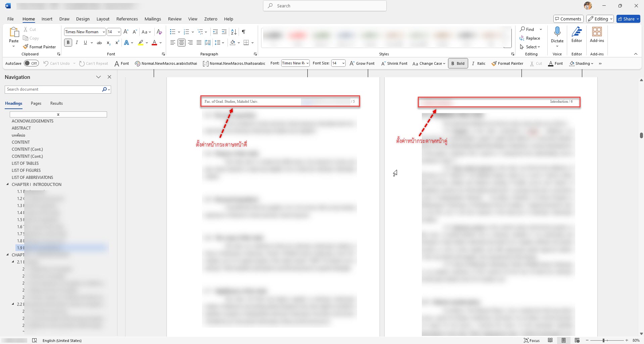Open the Zotero tab
Viewport: 644px width, 344px height.
coord(211,19)
